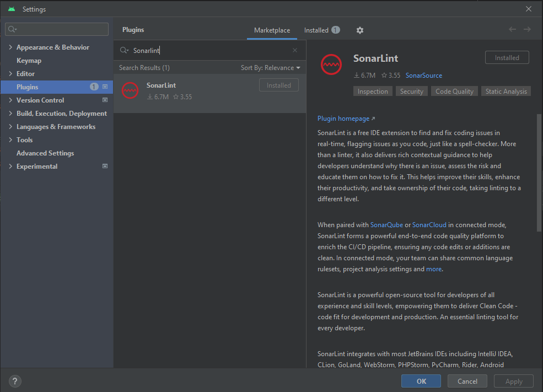The width and height of the screenshot is (543, 392).
Task: Click the plugins settings gear icon
Action: (360, 30)
